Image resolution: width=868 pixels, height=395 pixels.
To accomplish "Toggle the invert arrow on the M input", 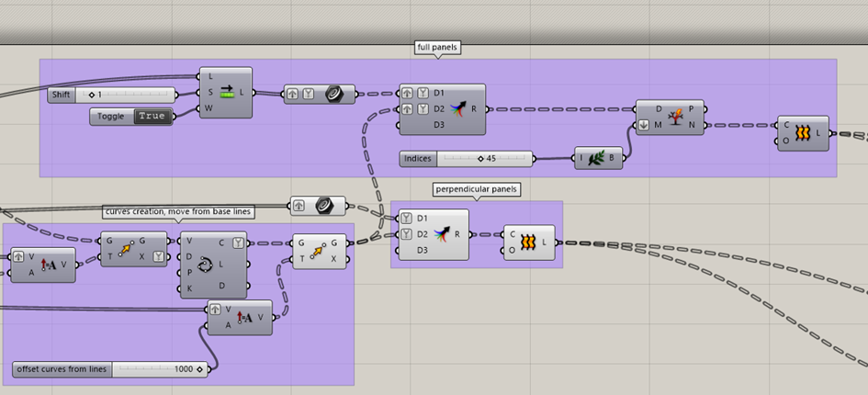I will click(643, 125).
